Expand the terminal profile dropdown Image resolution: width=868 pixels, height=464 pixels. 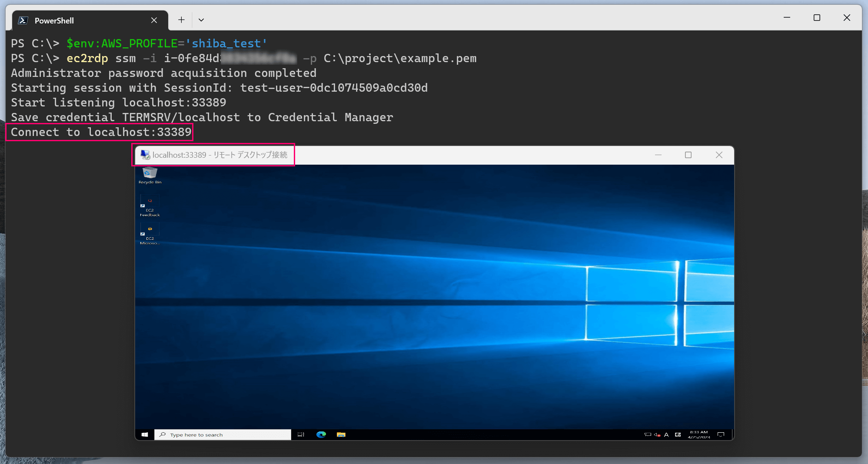[201, 20]
